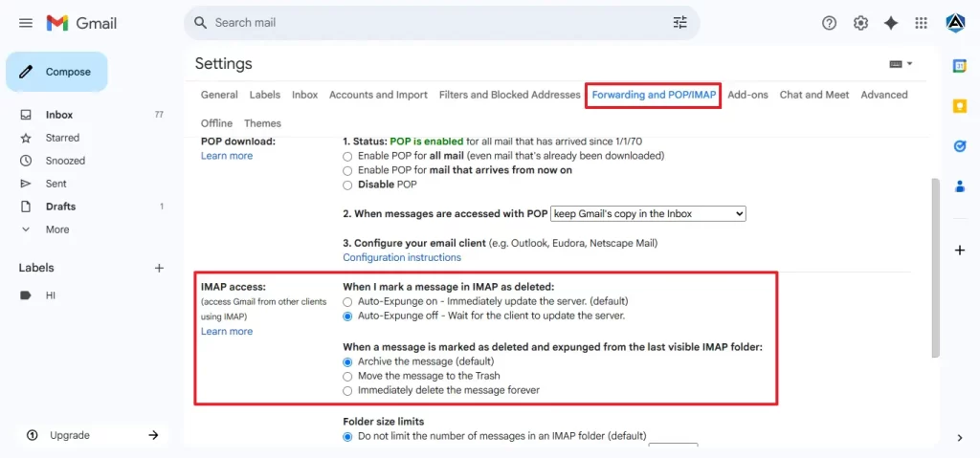Select Disable POP option
This screenshot has width=980, height=458.
coord(347,185)
